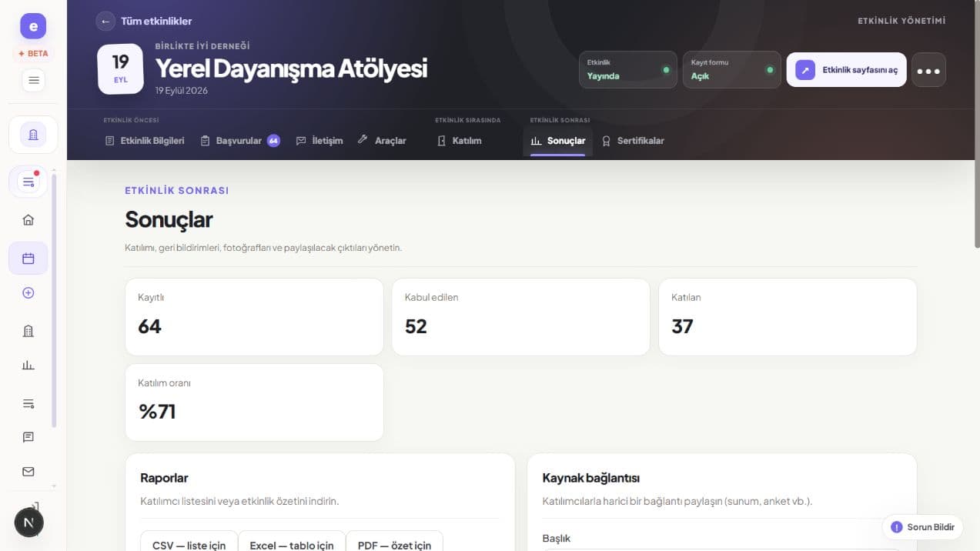Click the list settings icon in sidebar

[x=28, y=403]
